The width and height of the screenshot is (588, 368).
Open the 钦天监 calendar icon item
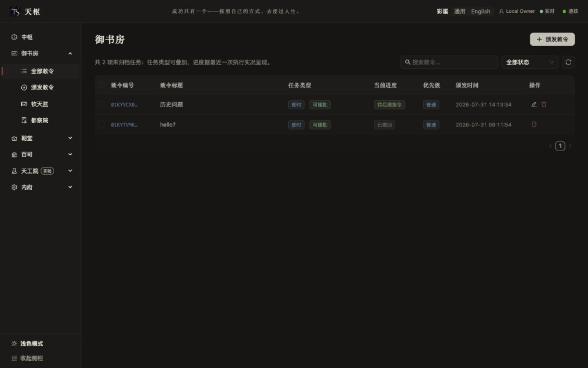24,104
